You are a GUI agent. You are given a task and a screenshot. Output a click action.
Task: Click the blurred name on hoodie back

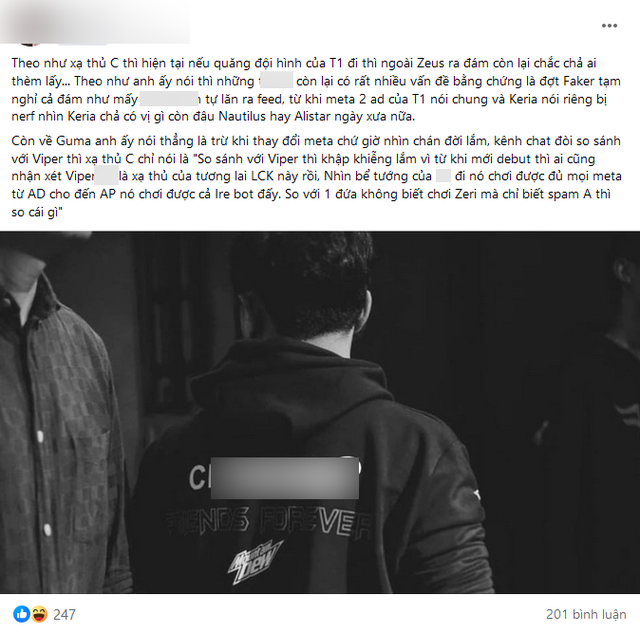[x=284, y=478]
